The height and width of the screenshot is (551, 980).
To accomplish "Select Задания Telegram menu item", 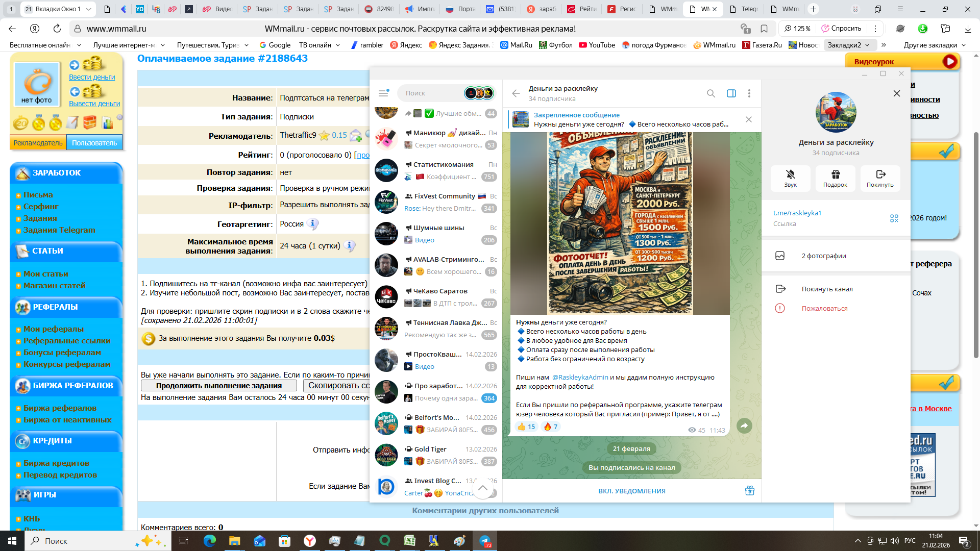I will click(x=59, y=230).
